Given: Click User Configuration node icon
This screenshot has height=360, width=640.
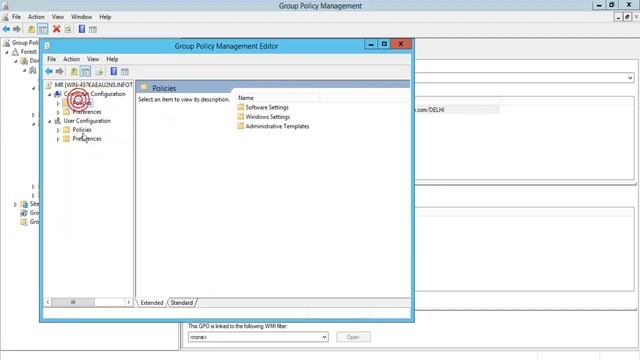Looking at the screenshot, I should tap(58, 121).
